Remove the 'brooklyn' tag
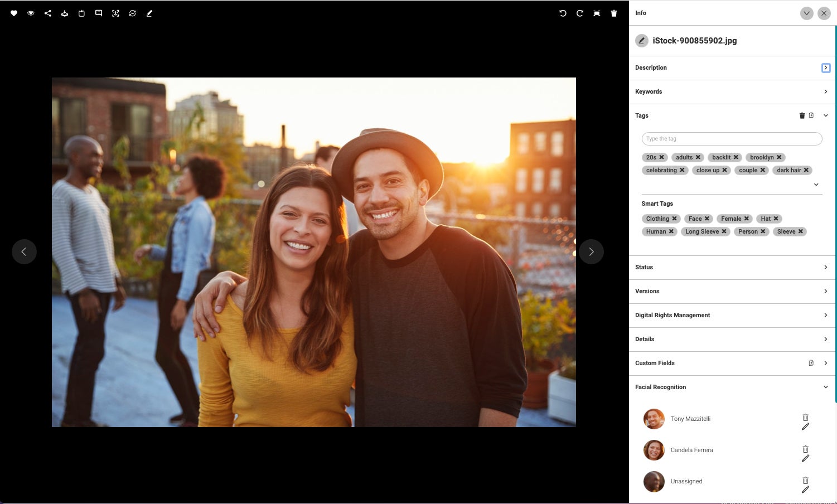The height and width of the screenshot is (504, 837). tap(779, 157)
